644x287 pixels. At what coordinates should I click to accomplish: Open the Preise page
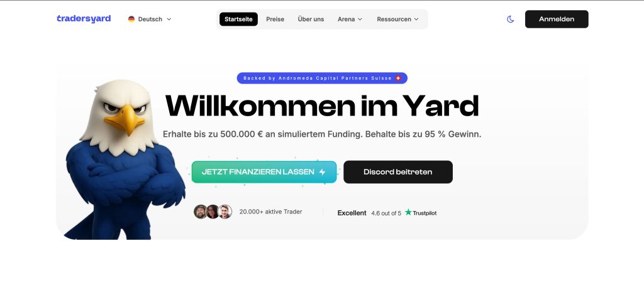[x=275, y=19]
